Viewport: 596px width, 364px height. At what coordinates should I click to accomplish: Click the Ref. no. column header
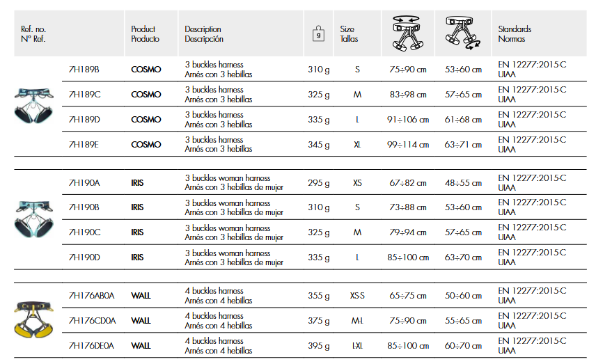[x=33, y=34]
